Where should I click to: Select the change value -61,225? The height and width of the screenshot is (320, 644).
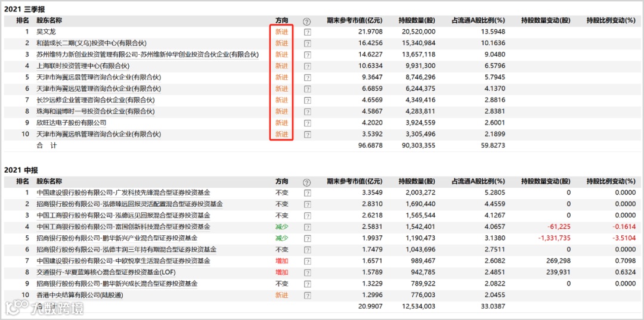(x=559, y=226)
